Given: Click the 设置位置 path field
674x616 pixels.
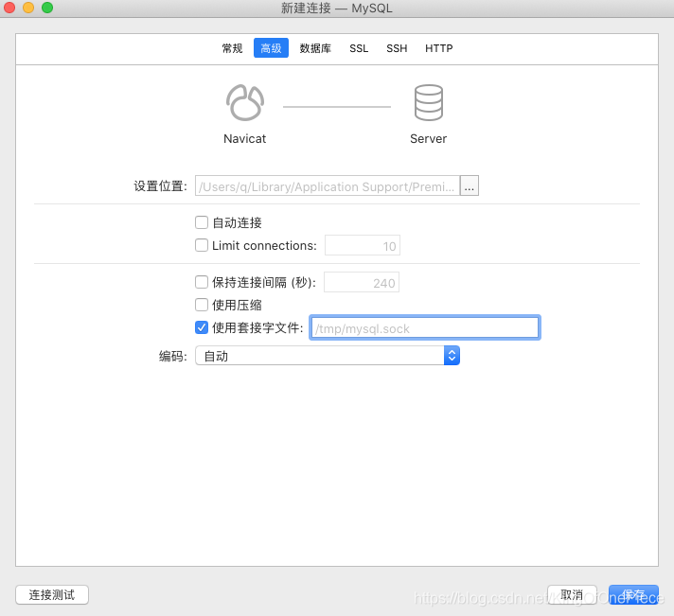Looking at the screenshot, I should (x=328, y=185).
